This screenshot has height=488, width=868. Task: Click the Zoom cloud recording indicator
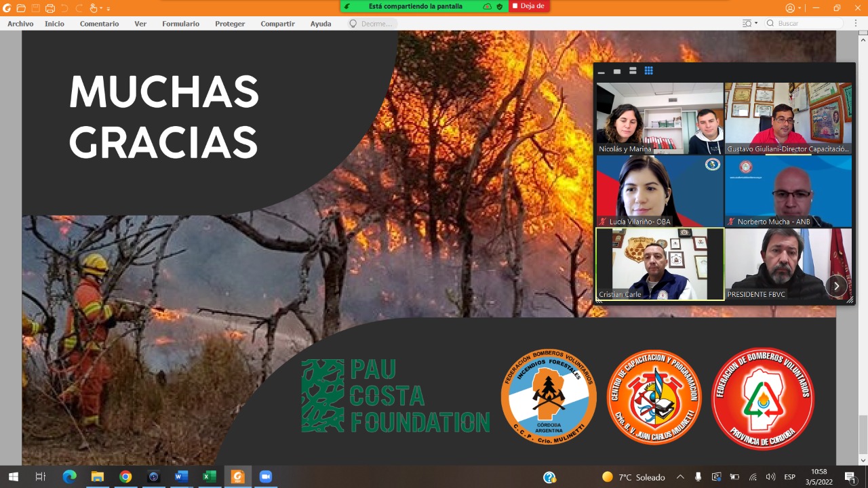point(487,6)
